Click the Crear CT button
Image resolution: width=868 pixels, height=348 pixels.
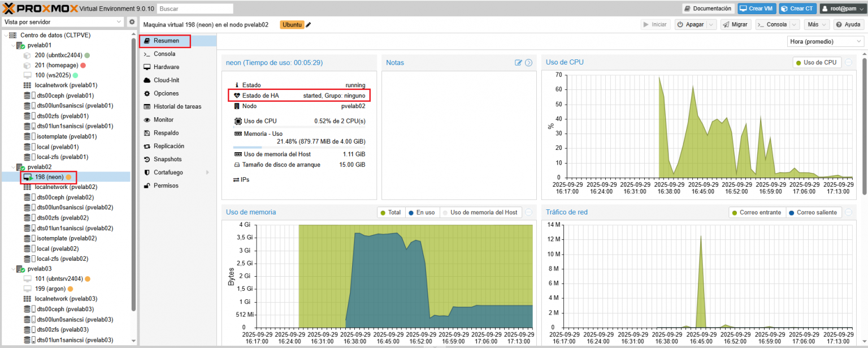pyautogui.click(x=797, y=8)
